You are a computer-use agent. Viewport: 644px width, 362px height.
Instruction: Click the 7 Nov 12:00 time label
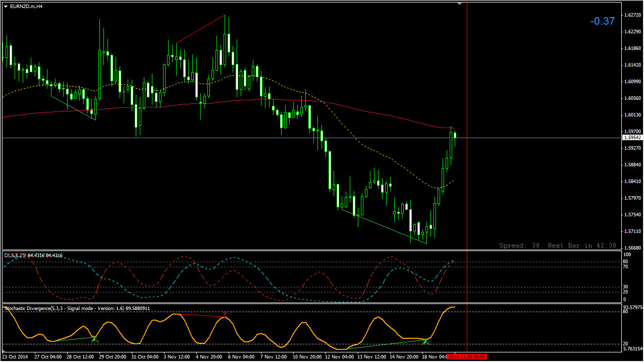click(x=273, y=357)
